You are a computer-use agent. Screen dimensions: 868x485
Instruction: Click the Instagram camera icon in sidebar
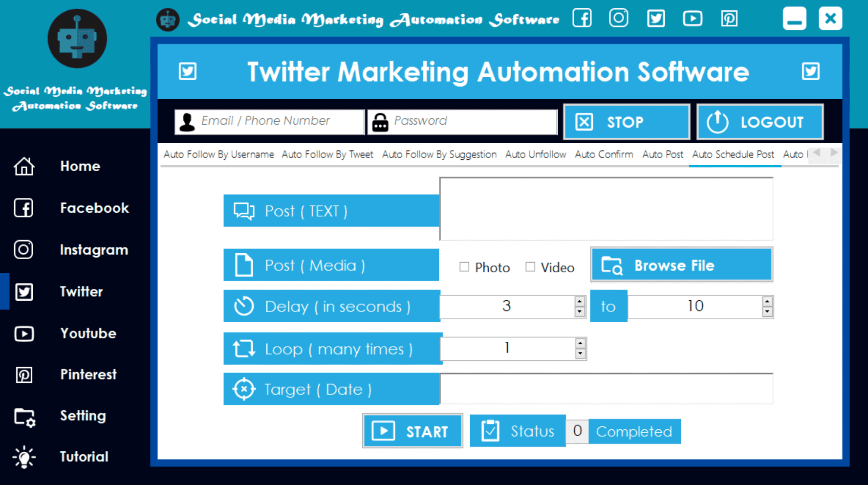23,250
